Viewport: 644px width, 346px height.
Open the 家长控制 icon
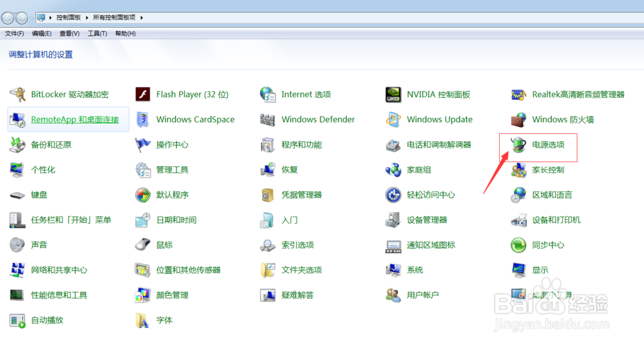point(518,169)
